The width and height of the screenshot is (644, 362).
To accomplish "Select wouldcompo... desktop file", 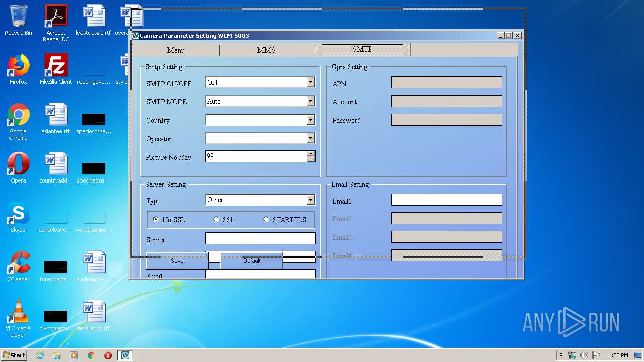I will [x=94, y=222].
